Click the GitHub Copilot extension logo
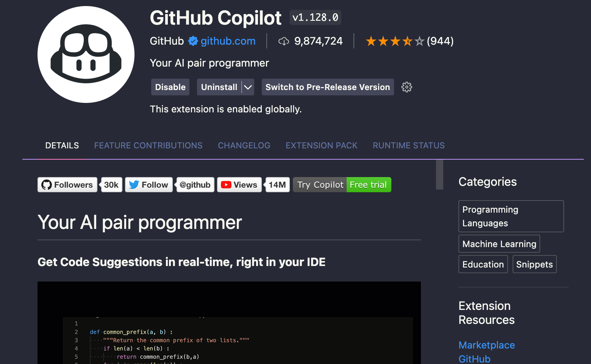This screenshot has width=591, height=364. click(86, 54)
